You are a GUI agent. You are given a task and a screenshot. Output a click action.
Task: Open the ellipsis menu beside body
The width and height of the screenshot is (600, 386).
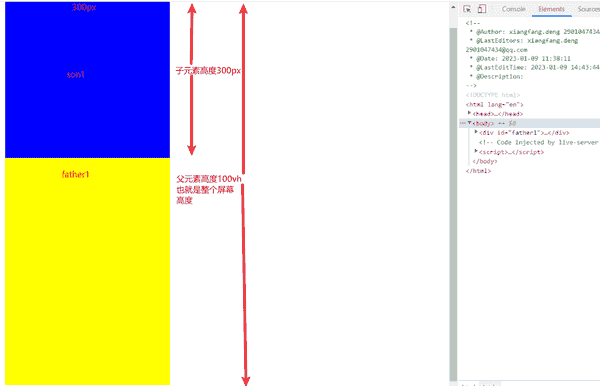[463, 123]
